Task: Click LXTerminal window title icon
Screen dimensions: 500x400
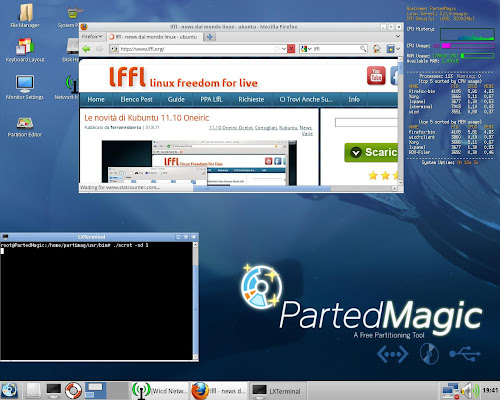Action: tap(5, 237)
